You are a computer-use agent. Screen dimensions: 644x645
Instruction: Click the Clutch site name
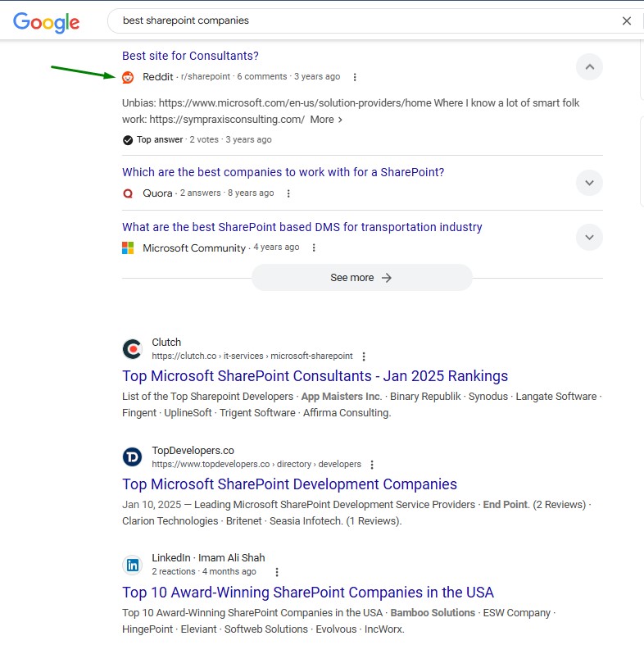[x=166, y=343]
